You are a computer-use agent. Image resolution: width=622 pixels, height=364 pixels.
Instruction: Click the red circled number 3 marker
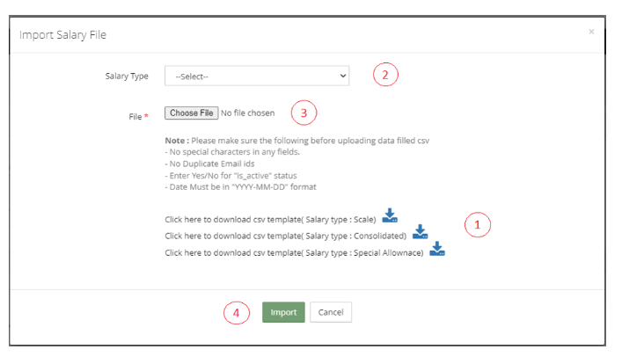(304, 113)
